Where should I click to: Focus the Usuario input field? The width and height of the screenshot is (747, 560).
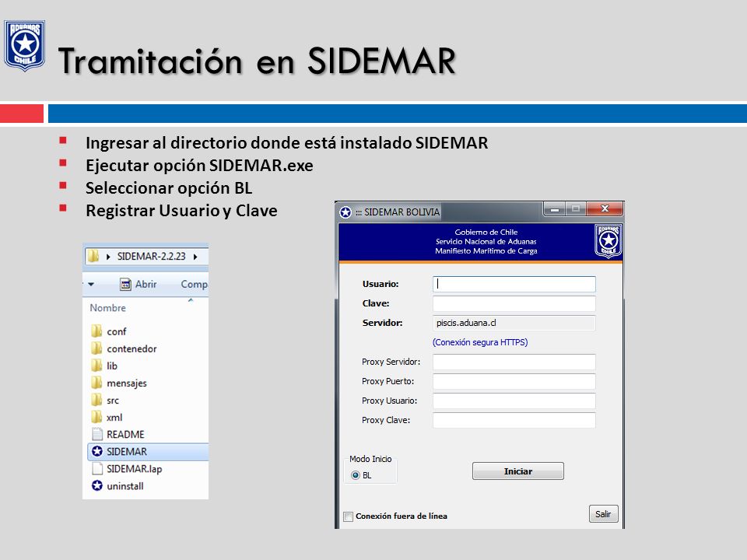point(514,284)
